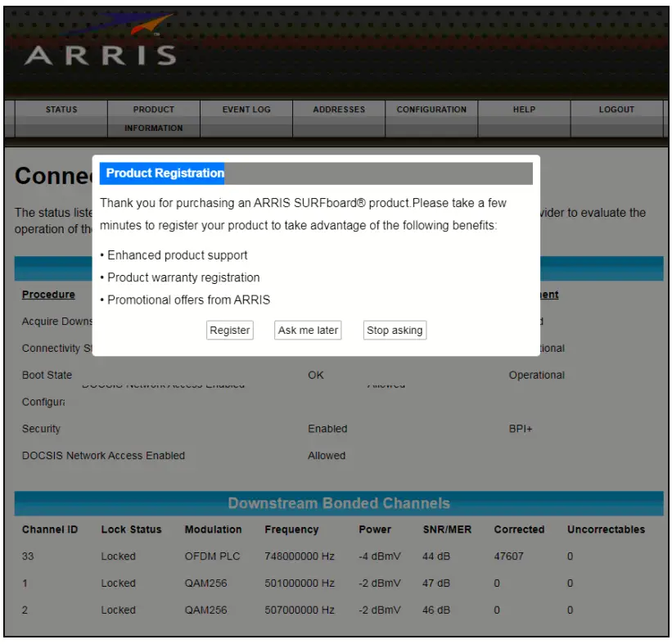Select channel ID 33 cell
672x644 pixels.
click(x=28, y=556)
